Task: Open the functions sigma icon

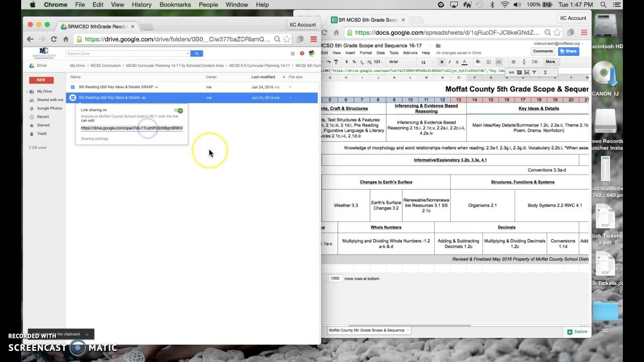Action: 545,72
